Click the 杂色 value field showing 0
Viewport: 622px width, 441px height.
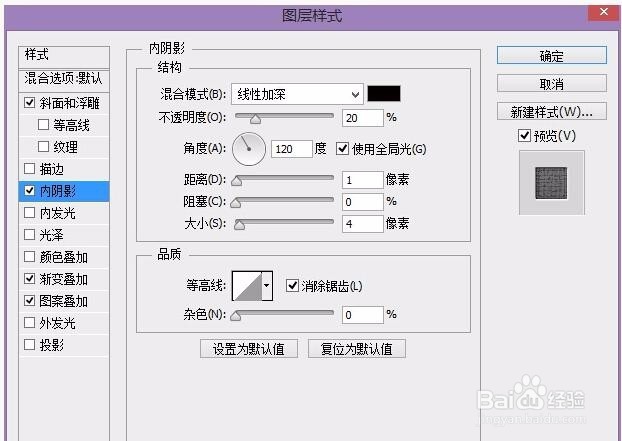tap(363, 315)
